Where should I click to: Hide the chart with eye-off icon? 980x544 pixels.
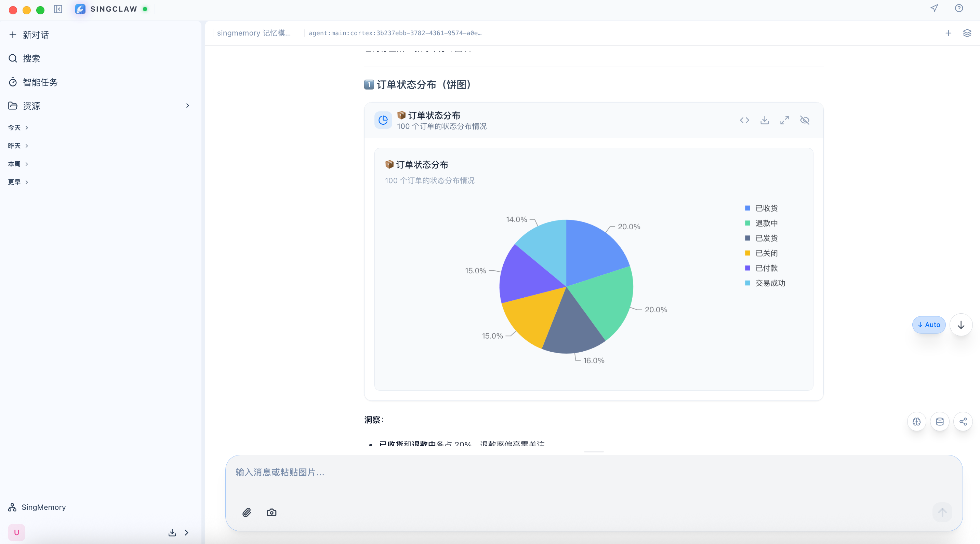(x=805, y=120)
